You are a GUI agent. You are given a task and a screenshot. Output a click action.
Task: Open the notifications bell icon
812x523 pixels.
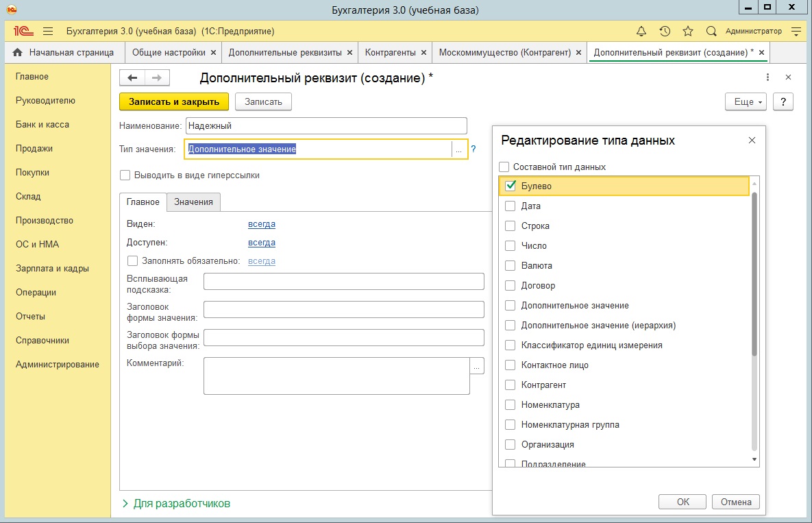point(641,32)
